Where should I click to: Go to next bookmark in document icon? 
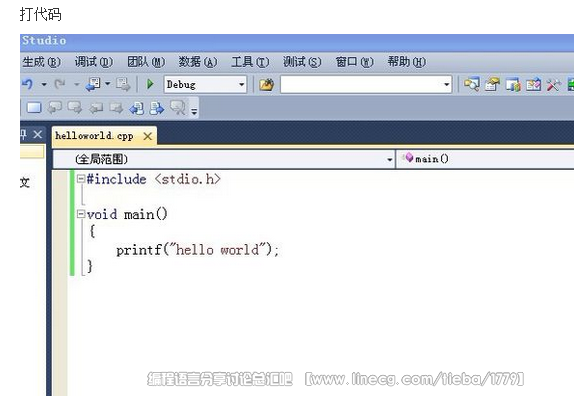(x=157, y=108)
